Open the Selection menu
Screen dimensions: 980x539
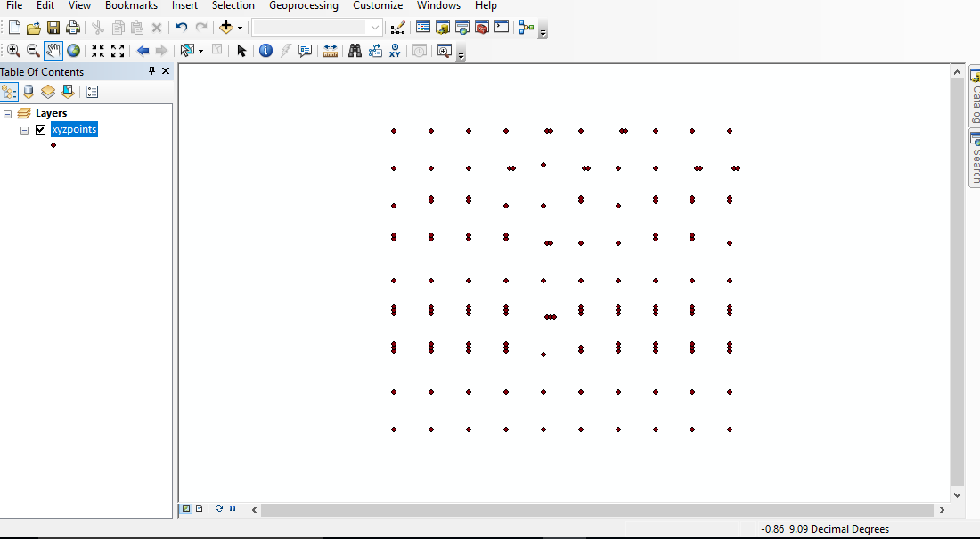[x=233, y=5]
